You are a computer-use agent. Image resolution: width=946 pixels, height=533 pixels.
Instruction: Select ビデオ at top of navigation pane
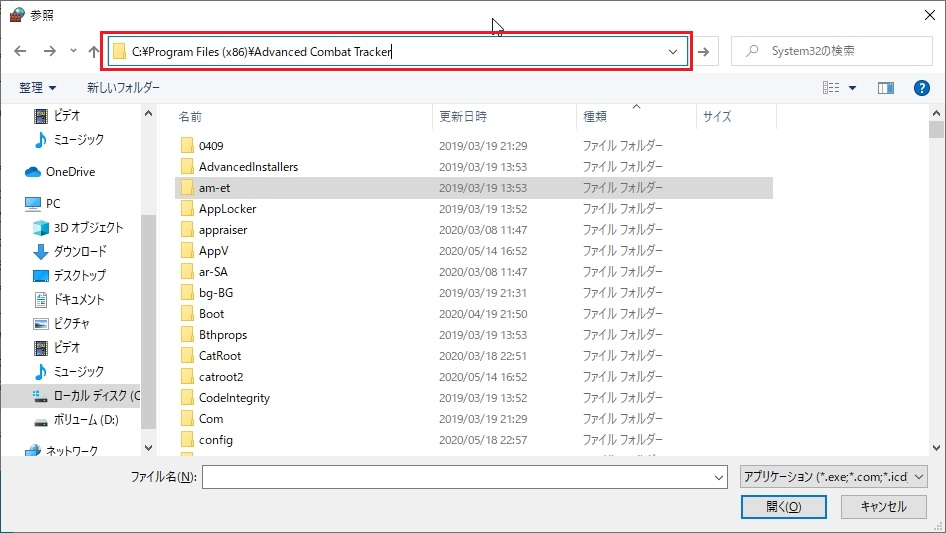(57, 115)
